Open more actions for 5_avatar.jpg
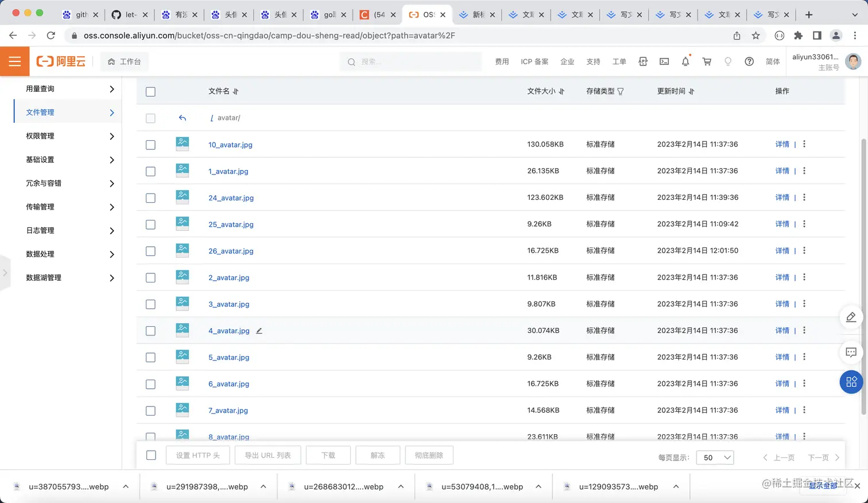 pyautogui.click(x=804, y=357)
